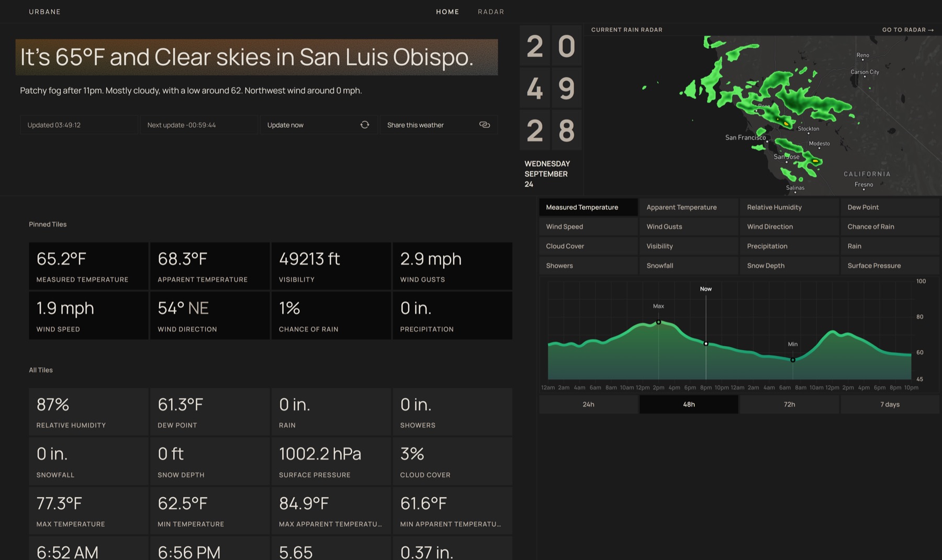Screen dimensions: 942x560
Task: Click the Min point on the temperature chart
Action: 792,360
